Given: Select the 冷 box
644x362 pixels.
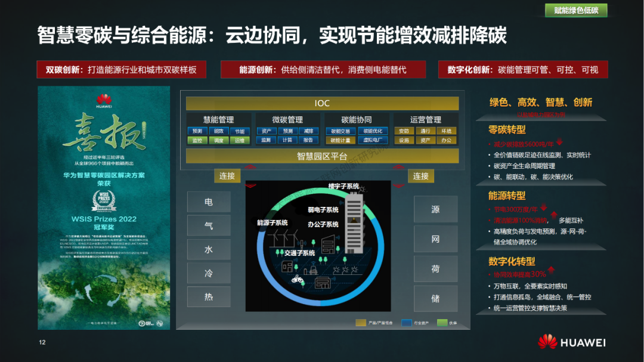Looking at the screenshot, I should coord(209,273).
